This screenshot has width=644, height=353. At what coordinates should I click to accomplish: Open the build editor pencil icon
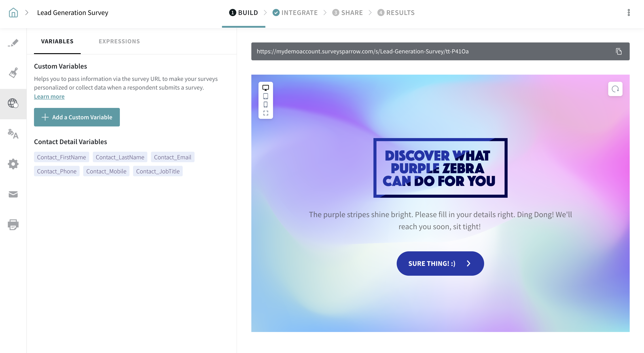(13, 43)
